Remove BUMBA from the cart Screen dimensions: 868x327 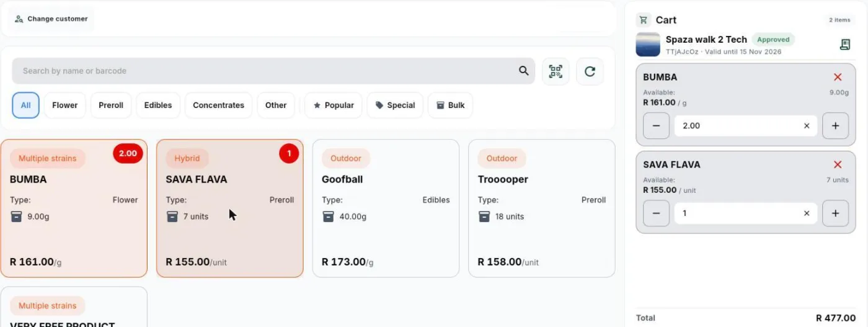pyautogui.click(x=838, y=78)
